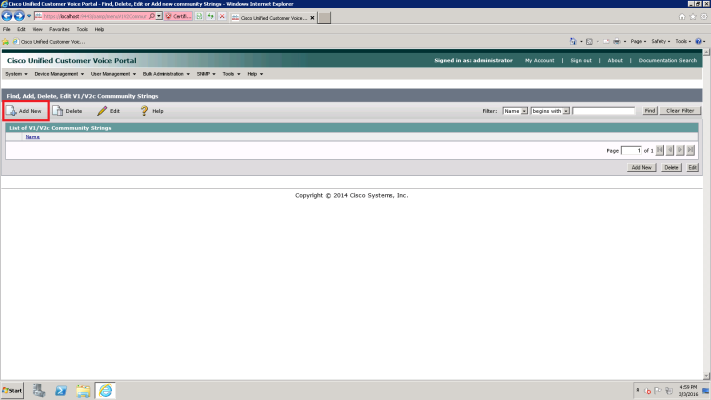
Task: Open Server Manager from taskbar
Action: (x=39, y=390)
